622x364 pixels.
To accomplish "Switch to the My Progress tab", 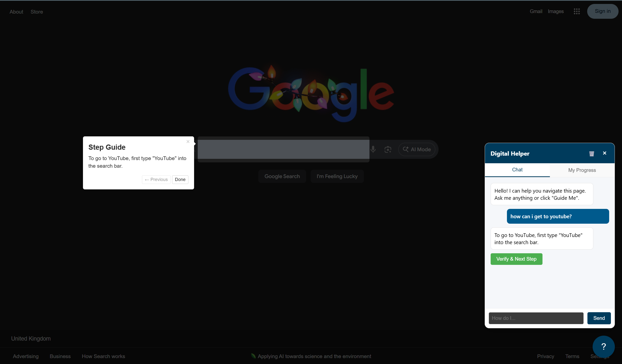I will [582, 170].
